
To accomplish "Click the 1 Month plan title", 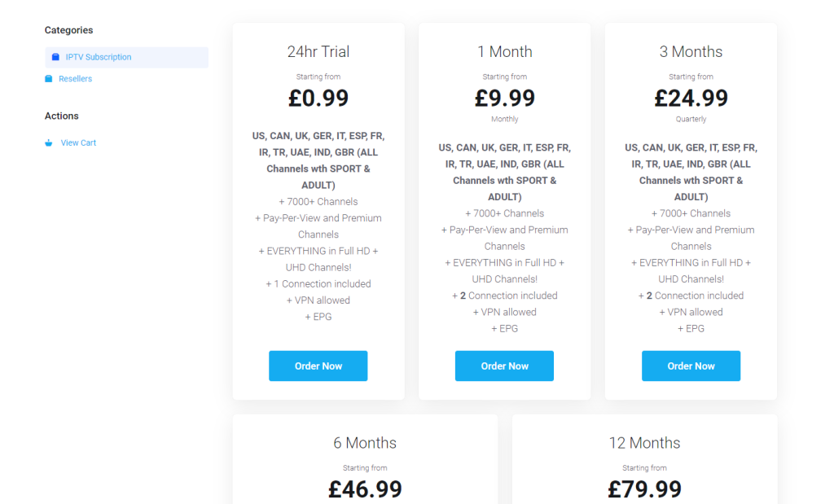I will click(x=504, y=51).
